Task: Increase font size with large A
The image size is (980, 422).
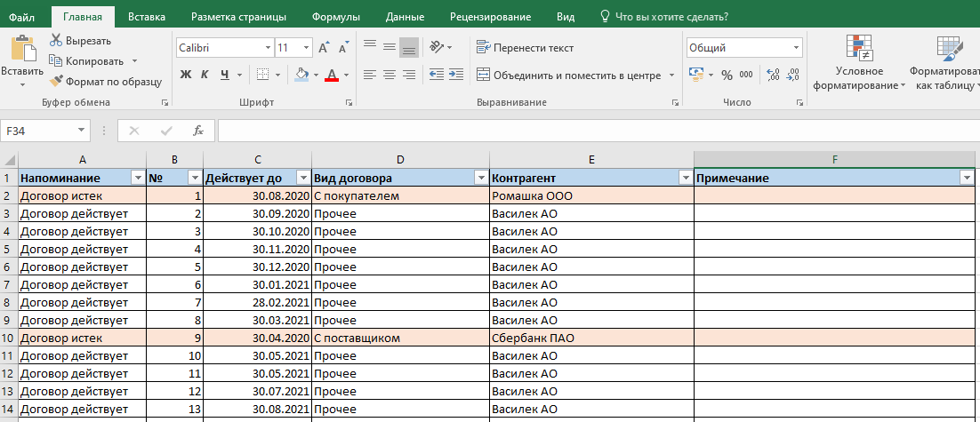Action: [323, 47]
